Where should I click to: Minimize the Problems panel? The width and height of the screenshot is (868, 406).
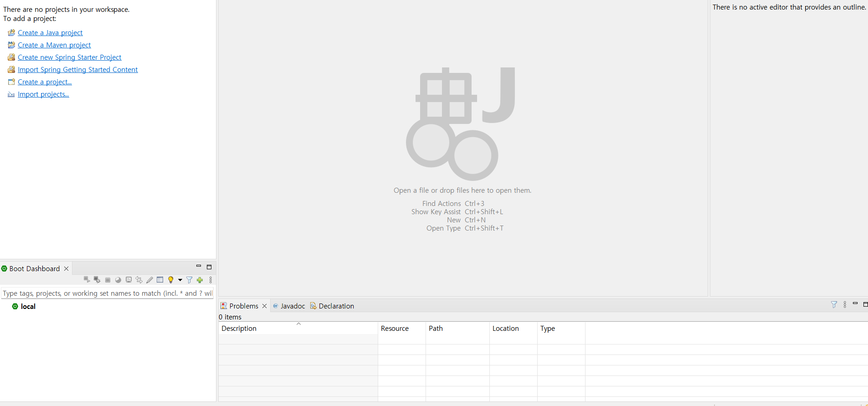(x=855, y=303)
